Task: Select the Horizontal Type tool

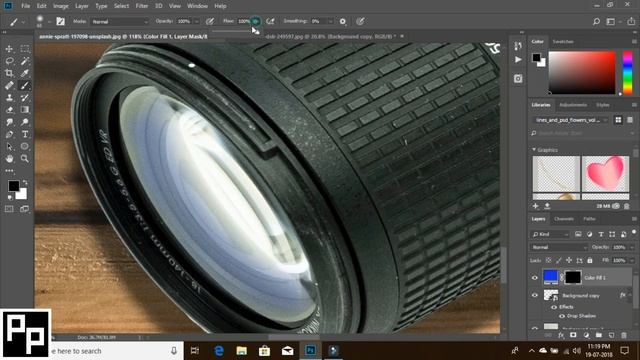Action: click(25, 134)
